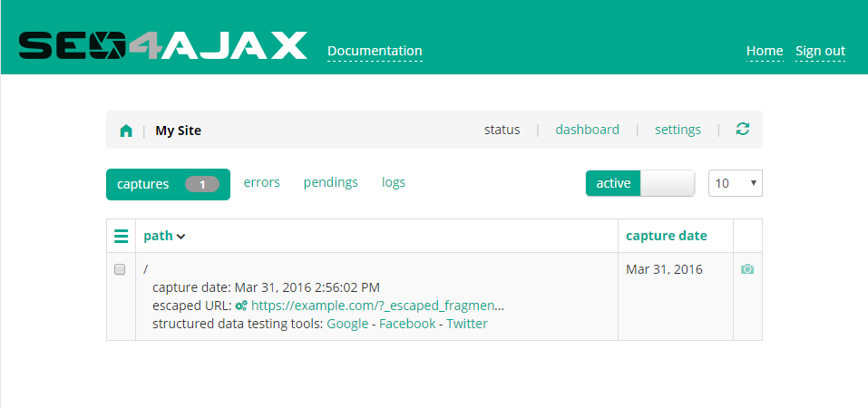This screenshot has height=408, width=868.
Task: Check the checkbox for path /
Action: click(x=120, y=270)
